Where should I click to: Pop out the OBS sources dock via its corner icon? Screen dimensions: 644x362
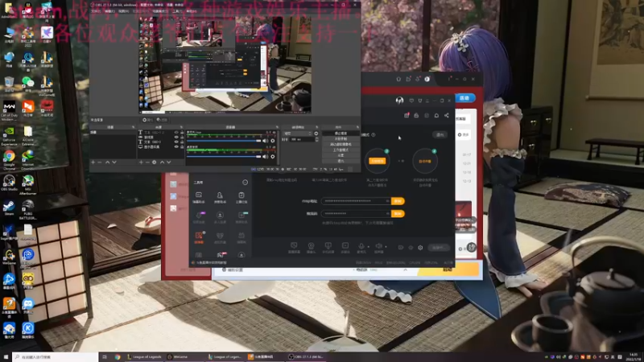pyautogui.click(x=181, y=127)
